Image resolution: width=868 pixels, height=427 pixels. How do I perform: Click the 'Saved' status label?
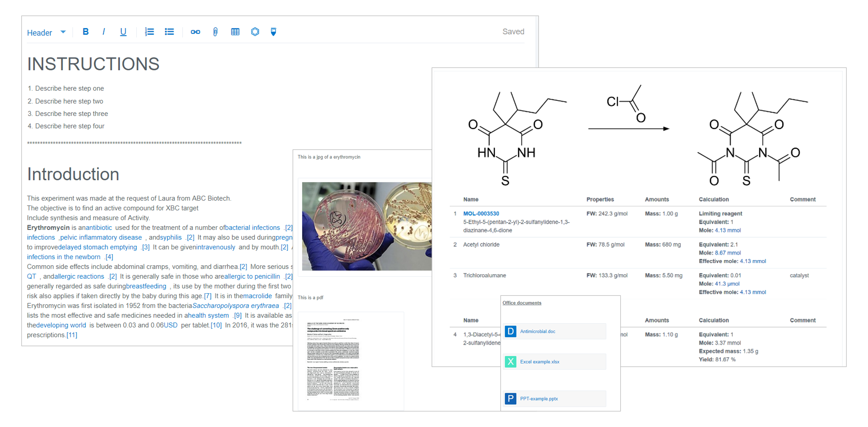tap(513, 32)
